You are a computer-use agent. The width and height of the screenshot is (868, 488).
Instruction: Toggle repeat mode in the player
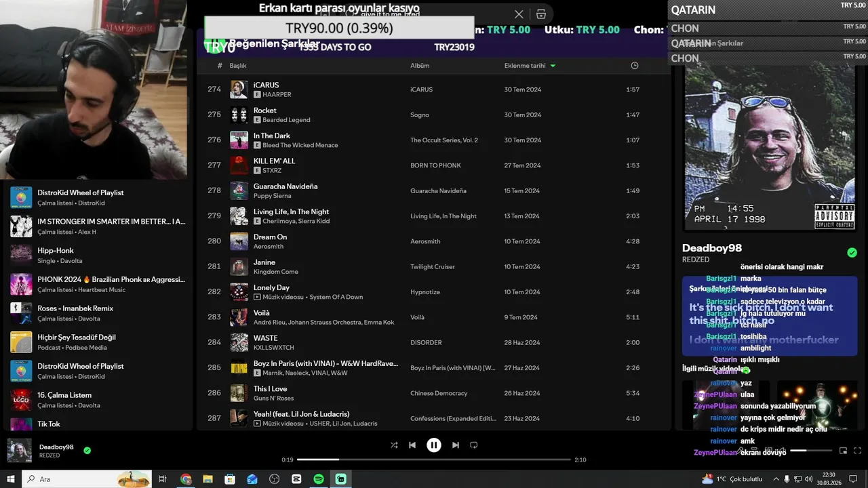474,445
